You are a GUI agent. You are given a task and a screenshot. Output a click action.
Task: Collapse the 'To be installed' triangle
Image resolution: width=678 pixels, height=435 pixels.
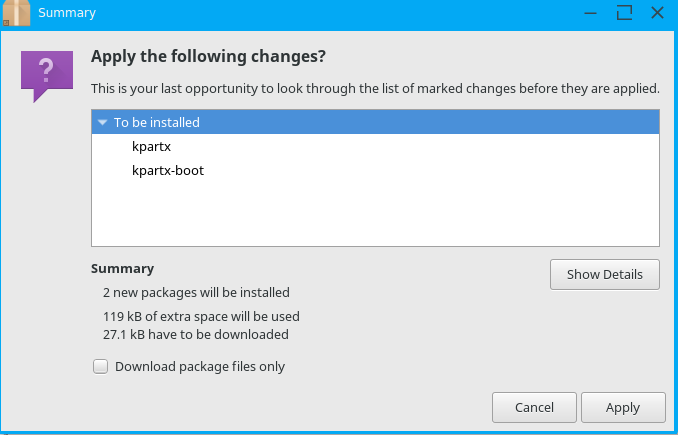tap(103, 123)
